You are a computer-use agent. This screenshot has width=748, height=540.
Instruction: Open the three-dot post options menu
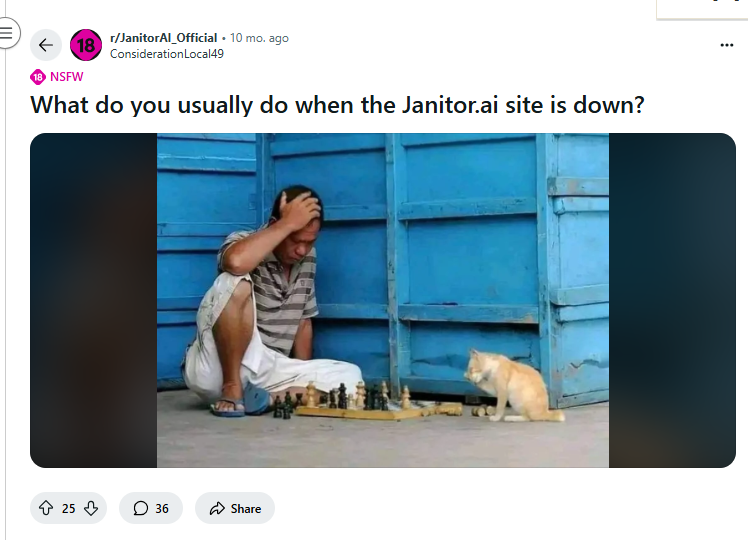(727, 45)
